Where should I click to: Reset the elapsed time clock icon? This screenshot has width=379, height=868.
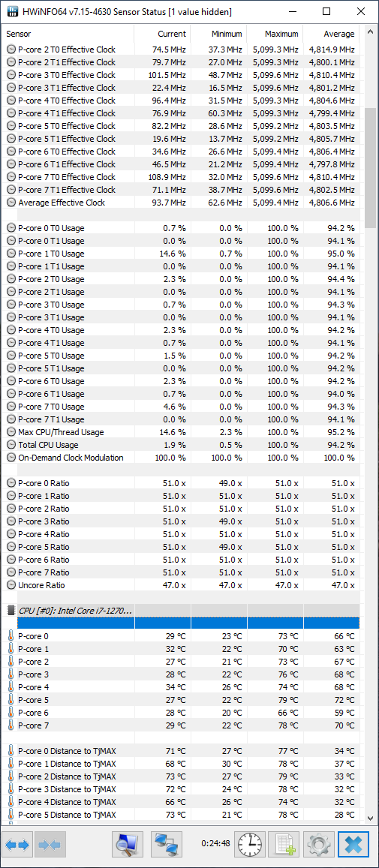click(251, 845)
